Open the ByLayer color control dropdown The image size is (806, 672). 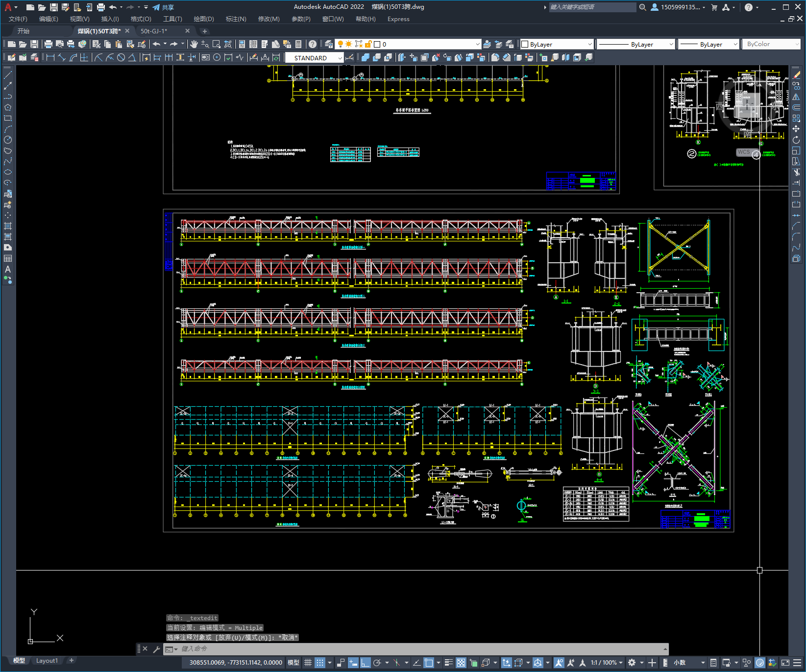coord(557,44)
